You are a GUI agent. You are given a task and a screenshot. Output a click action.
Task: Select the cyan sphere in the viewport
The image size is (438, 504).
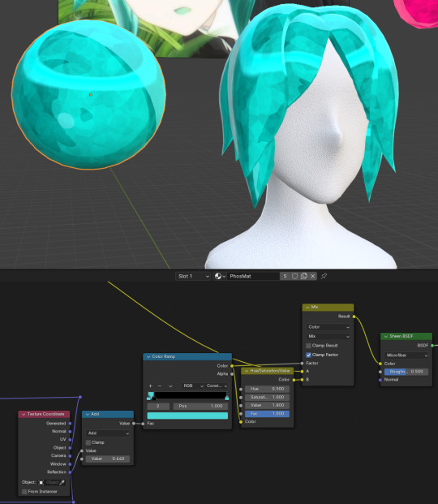88,94
